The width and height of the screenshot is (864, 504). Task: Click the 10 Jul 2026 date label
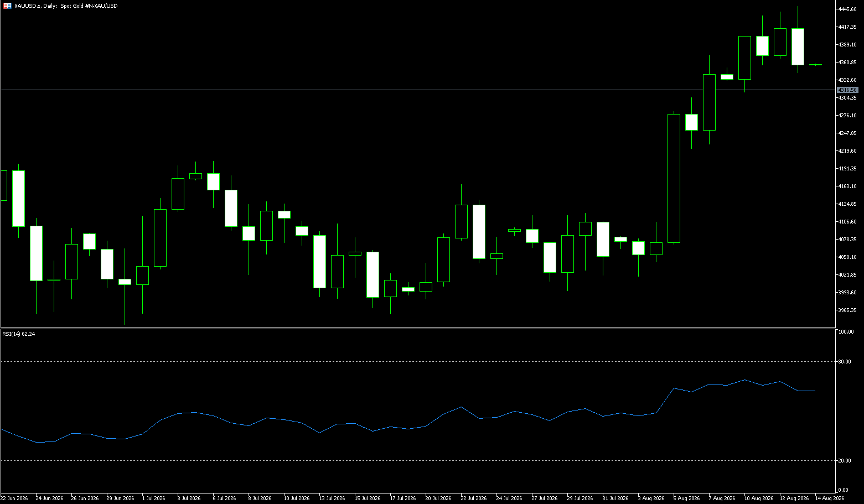point(297,498)
